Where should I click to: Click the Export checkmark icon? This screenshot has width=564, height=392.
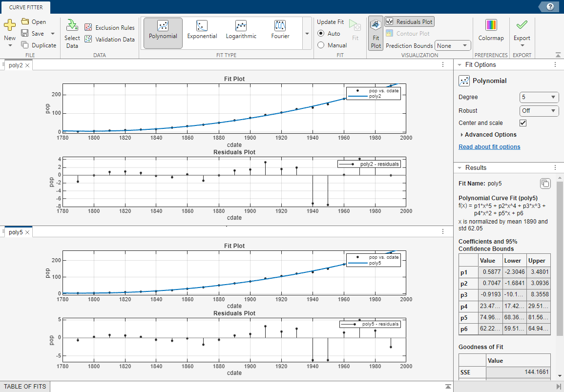[522, 25]
